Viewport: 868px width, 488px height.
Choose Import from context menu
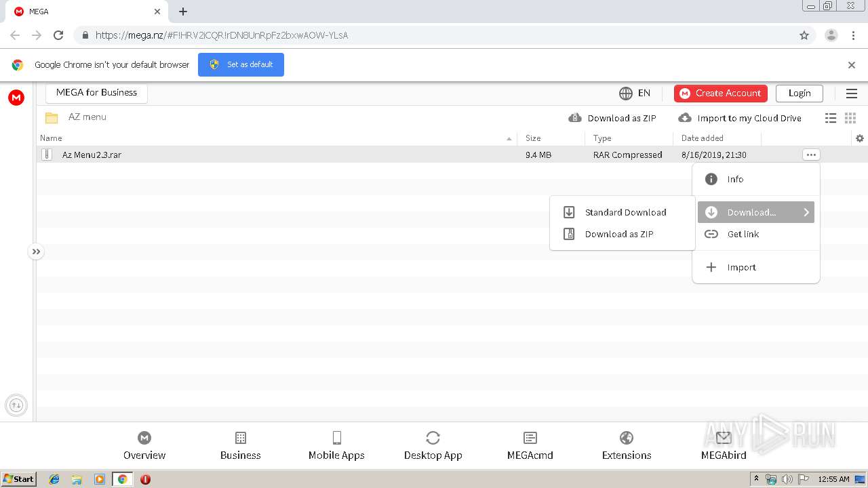click(756, 267)
